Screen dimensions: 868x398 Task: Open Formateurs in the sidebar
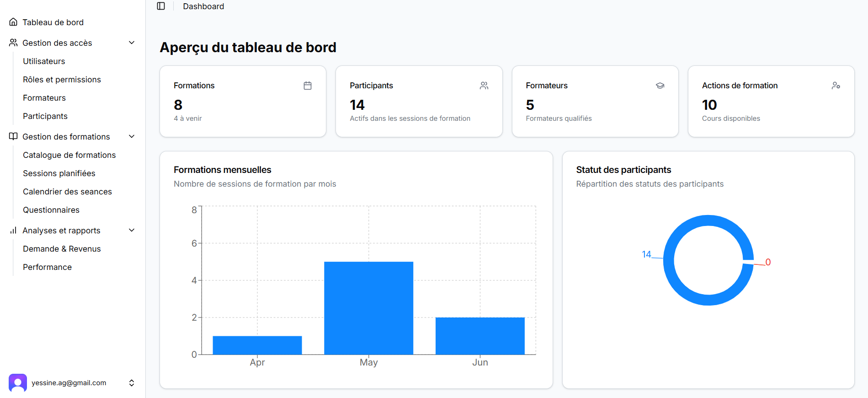[x=44, y=98]
